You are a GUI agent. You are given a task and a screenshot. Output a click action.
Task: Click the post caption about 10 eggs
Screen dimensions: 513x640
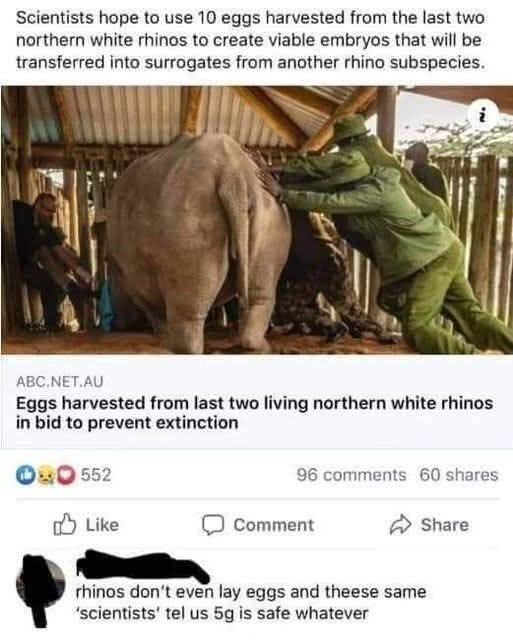click(x=251, y=40)
